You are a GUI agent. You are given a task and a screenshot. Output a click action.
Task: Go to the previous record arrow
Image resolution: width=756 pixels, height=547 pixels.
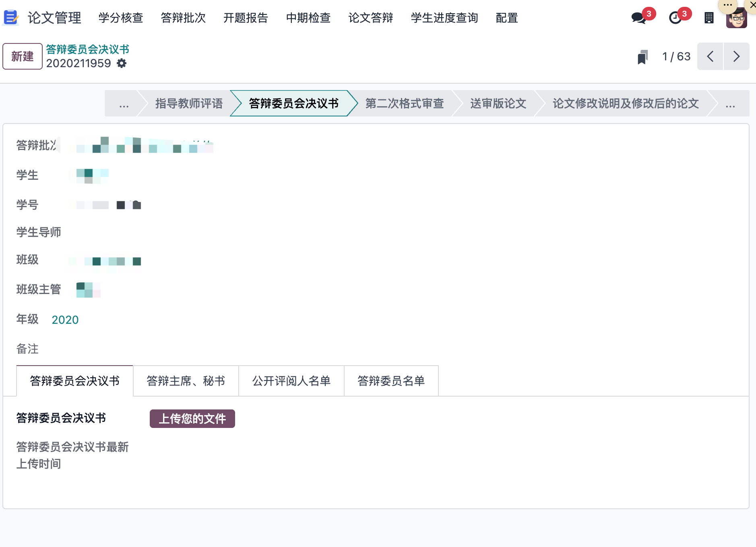coord(710,57)
